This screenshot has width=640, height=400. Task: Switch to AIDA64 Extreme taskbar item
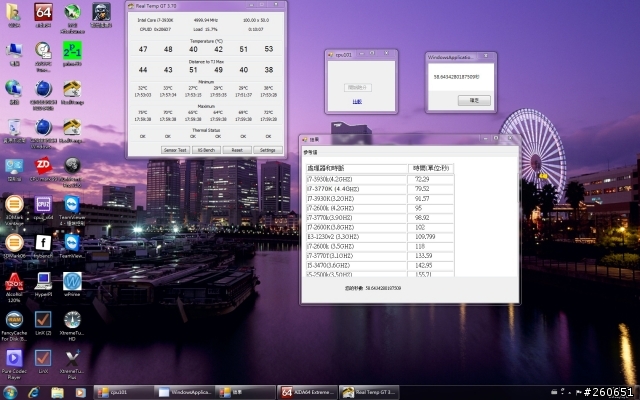[x=307, y=391]
